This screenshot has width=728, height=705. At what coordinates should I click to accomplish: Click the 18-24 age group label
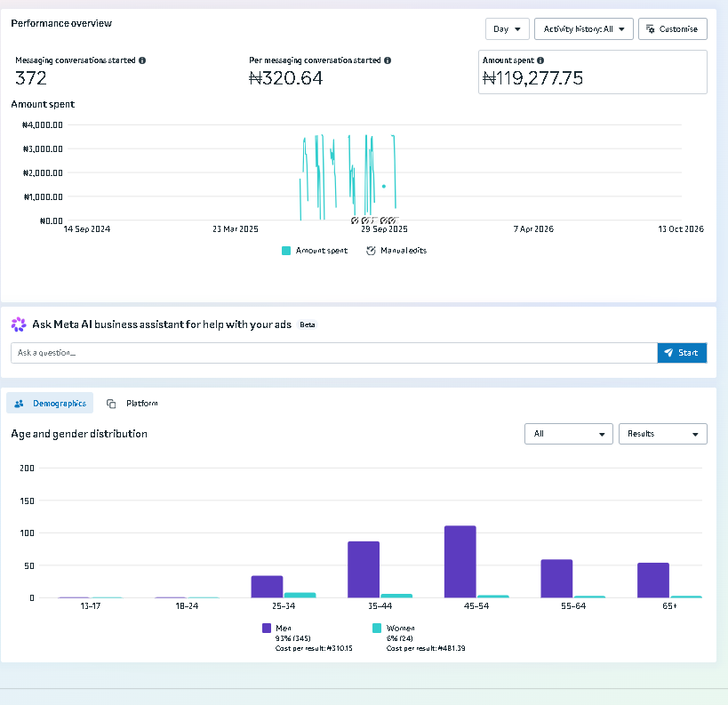tap(187, 606)
